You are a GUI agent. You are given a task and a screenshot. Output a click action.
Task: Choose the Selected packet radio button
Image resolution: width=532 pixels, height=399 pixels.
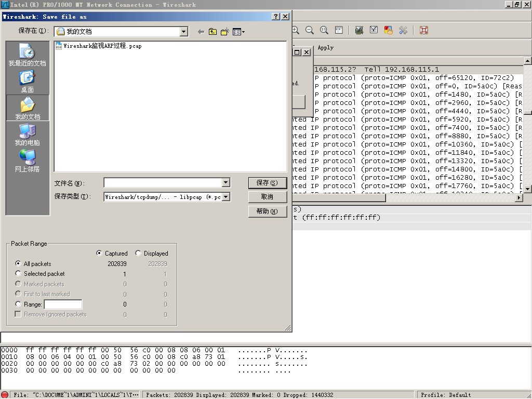tap(18, 273)
